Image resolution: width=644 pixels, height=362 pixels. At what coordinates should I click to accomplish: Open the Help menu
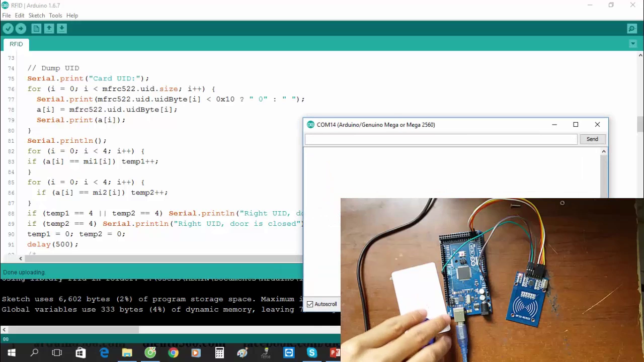[x=72, y=16]
